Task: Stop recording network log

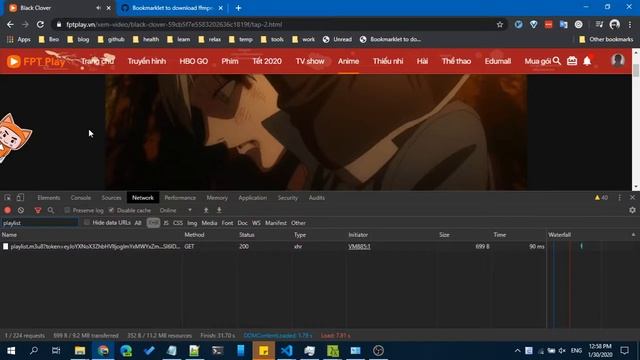Action: pyautogui.click(x=7, y=210)
